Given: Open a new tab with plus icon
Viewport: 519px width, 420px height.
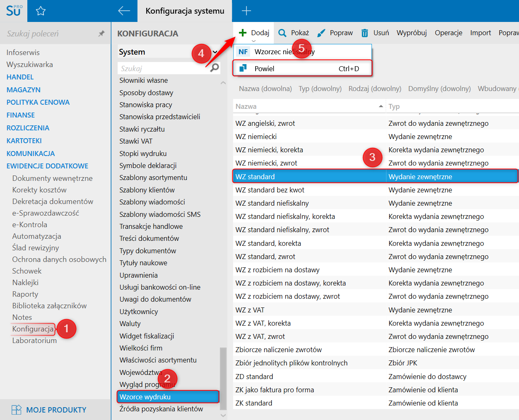Looking at the screenshot, I should 246,11.
